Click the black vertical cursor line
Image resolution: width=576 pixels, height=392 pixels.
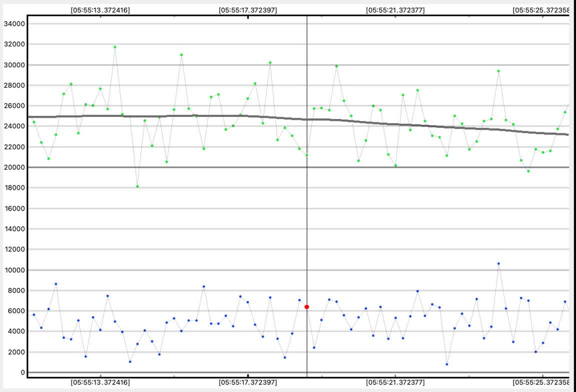306,225
